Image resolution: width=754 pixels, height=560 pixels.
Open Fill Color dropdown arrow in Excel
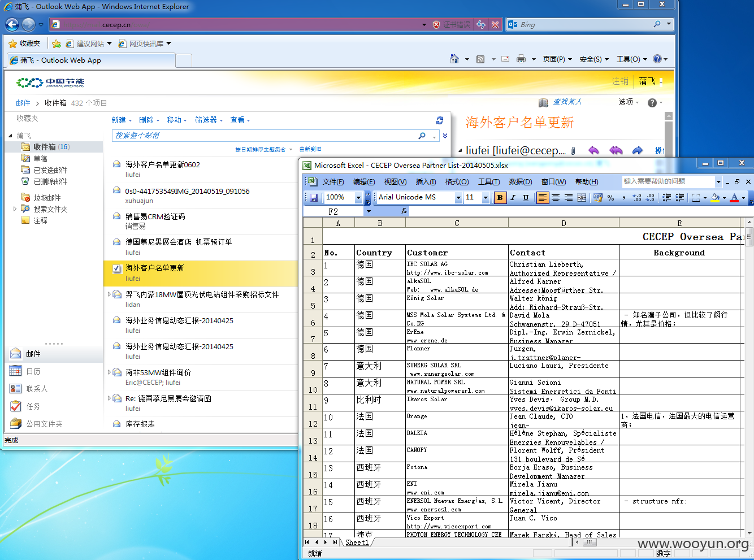click(x=724, y=198)
